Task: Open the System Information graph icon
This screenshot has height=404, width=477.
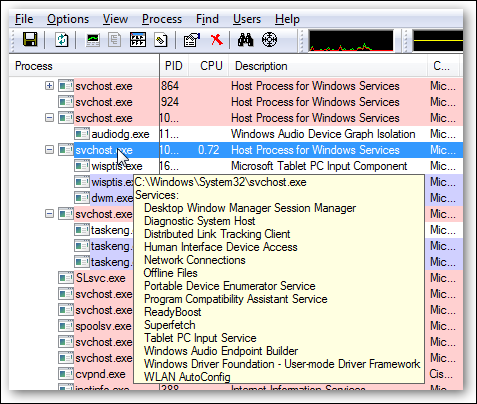Action: pos(93,40)
